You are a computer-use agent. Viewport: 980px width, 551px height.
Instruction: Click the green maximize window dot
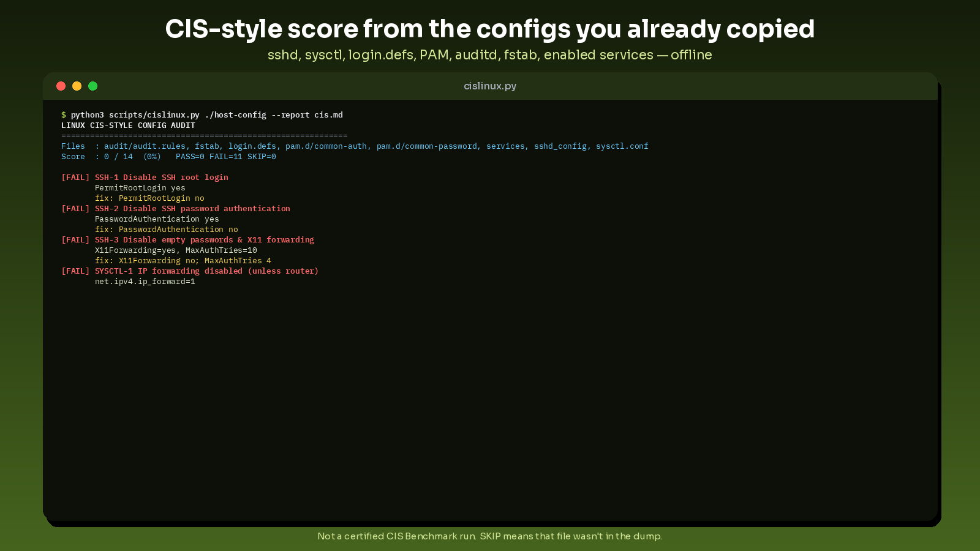click(92, 86)
